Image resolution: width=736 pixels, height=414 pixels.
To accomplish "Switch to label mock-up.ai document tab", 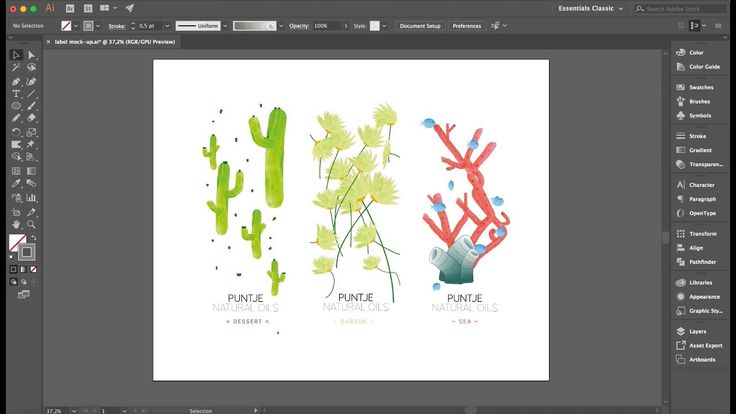I will 115,42.
